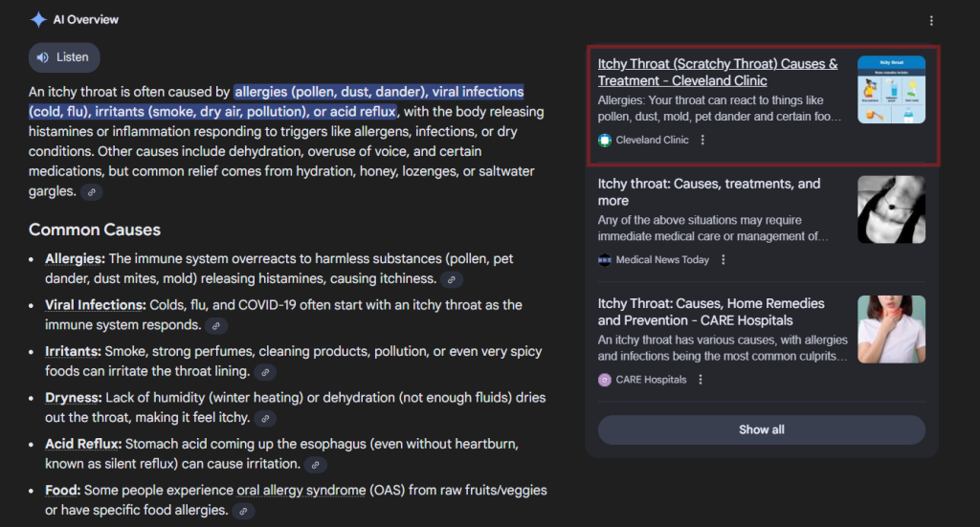The image size is (980, 527).
Task: Open the more options dots beside Cleveland Clinic
Action: click(702, 140)
